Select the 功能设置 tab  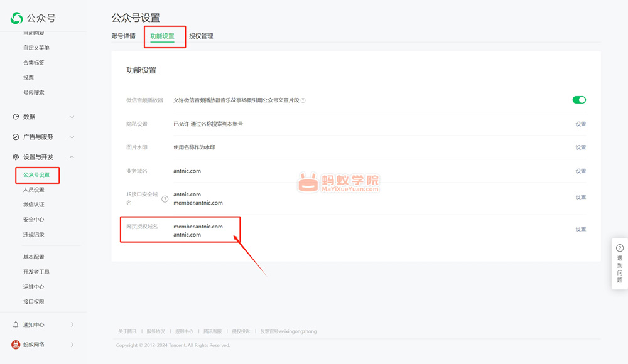(x=162, y=36)
